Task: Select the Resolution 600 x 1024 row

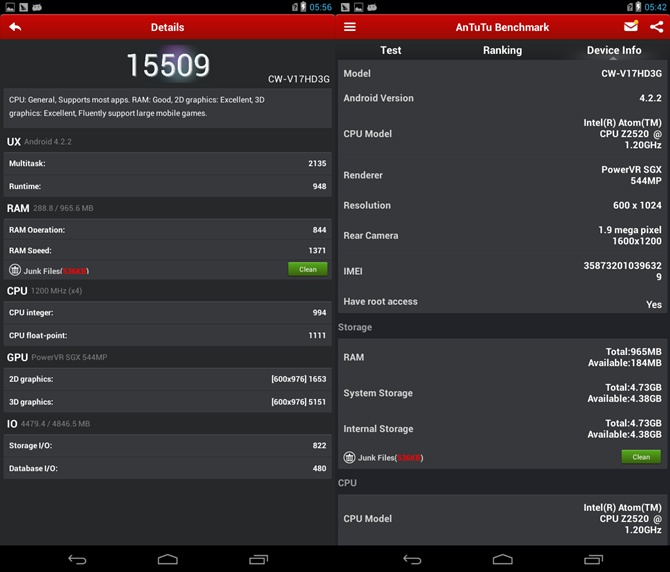Action: coord(502,205)
